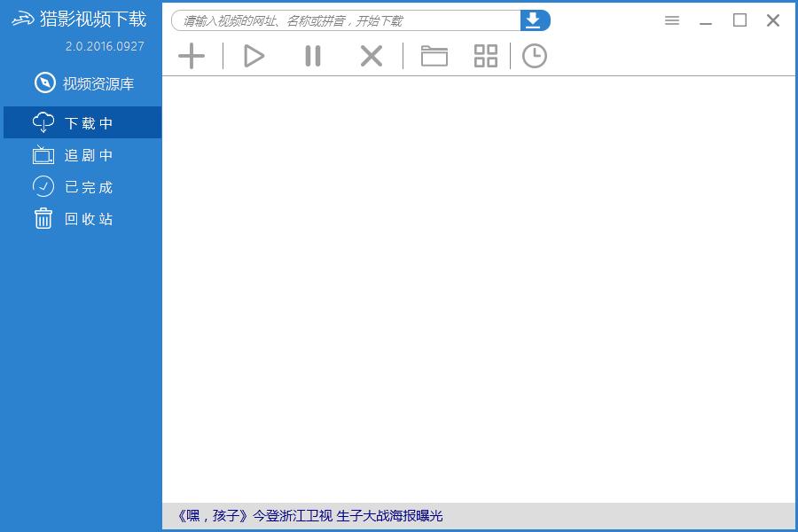Viewport: 798px width, 532px height.
Task: Open the download folder icon
Action: click(434, 56)
